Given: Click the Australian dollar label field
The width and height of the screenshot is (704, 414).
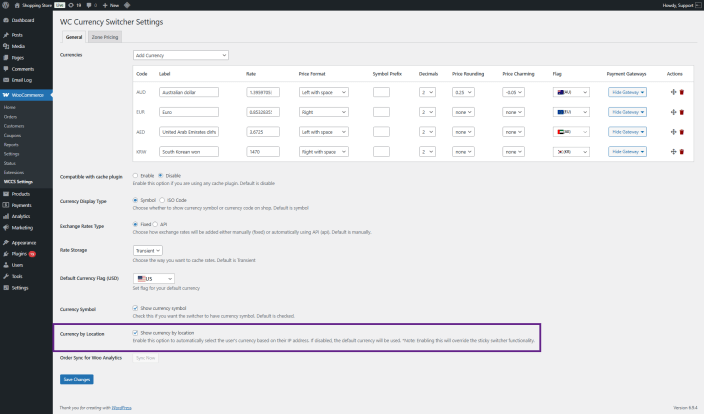Looking at the screenshot, I should pyautogui.click(x=189, y=92).
